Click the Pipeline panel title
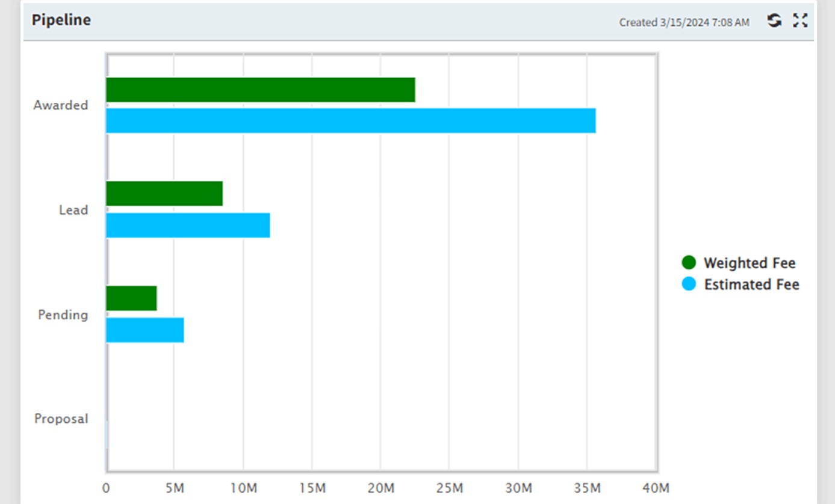Image resolution: width=835 pixels, height=504 pixels. pyautogui.click(x=61, y=20)
